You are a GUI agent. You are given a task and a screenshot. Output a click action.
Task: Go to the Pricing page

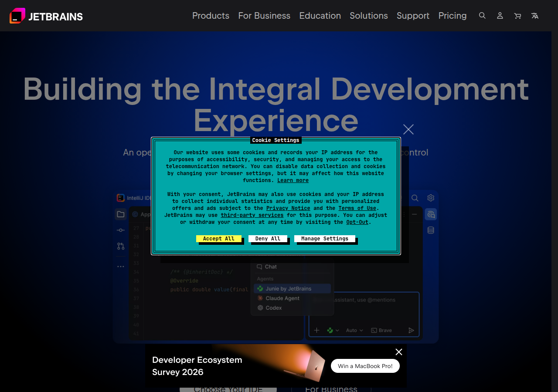tap(453, 16)
